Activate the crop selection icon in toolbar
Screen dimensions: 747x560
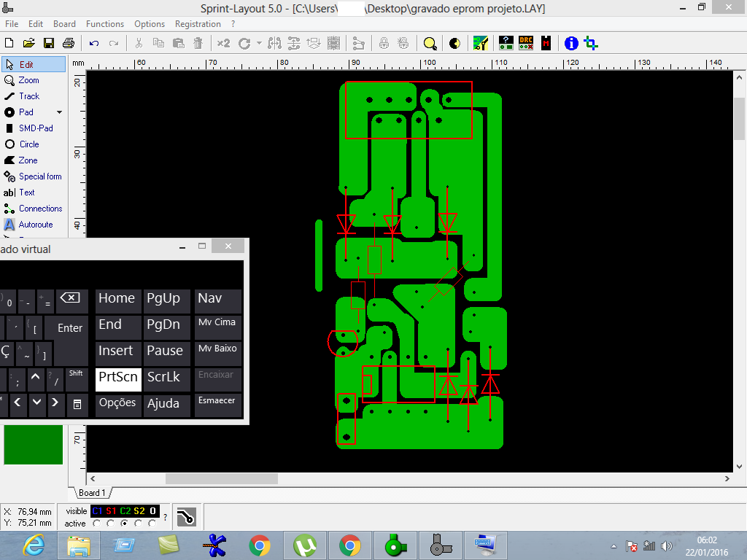pyautogui.click(x=591, y=43)
